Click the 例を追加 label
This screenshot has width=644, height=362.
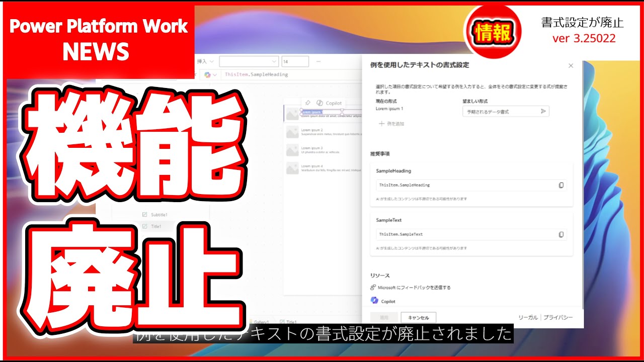395,124
